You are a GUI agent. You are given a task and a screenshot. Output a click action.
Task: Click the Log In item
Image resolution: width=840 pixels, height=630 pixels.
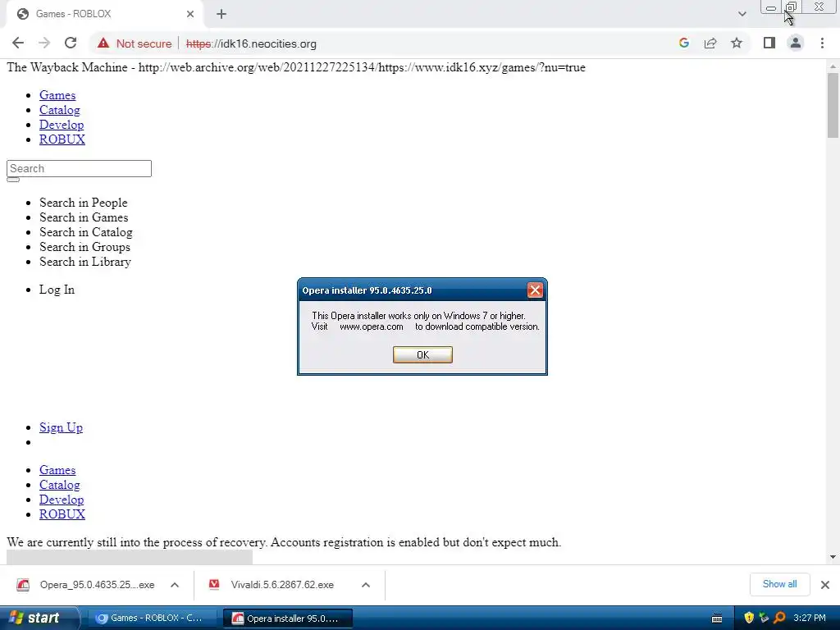[x=57, y=290]
